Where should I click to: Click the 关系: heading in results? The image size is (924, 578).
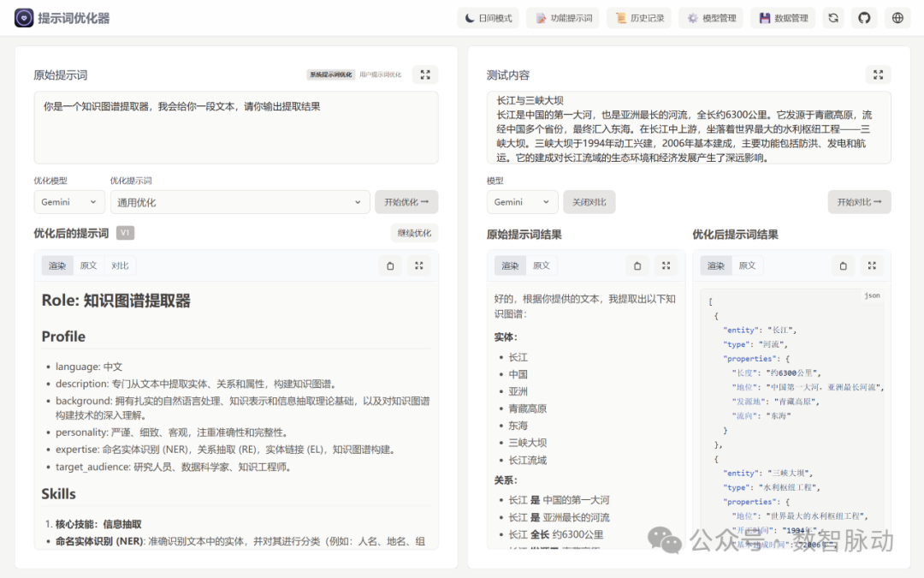point(506,480)
